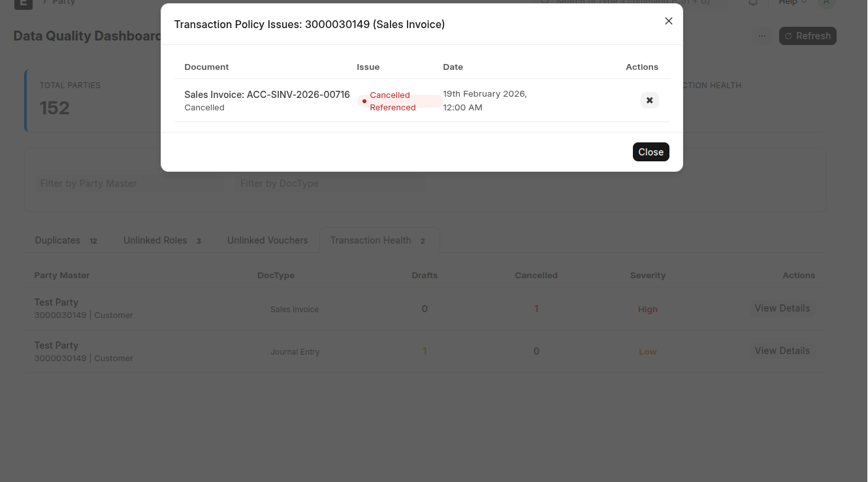The width and height of the screenshot is (868, 482).
Task: Click the Cancelled Referenced issue badge
Action: (393, 101)
